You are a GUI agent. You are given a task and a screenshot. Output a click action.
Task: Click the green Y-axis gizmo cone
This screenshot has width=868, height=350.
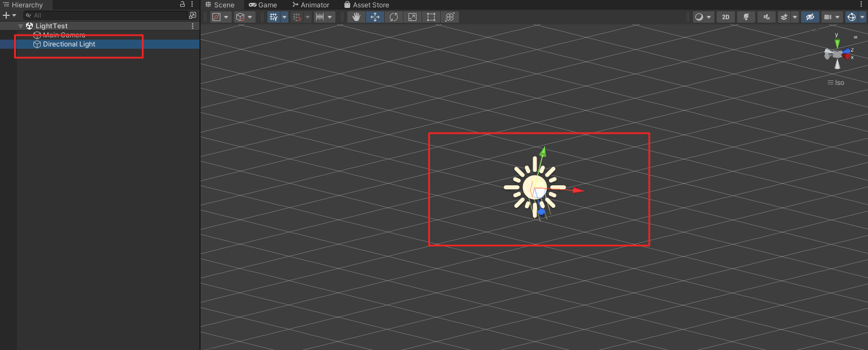[x=837, y=43]
